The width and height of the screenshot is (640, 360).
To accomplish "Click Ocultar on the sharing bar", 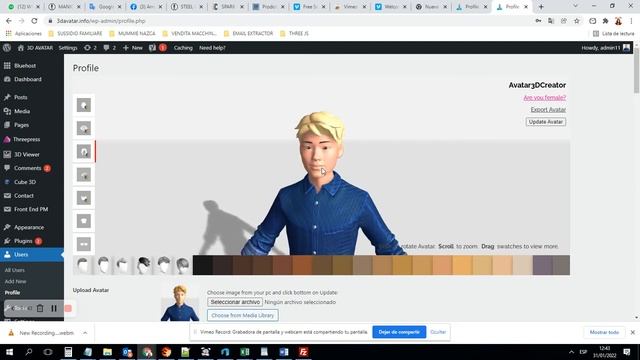I will [x=438, y=332].
